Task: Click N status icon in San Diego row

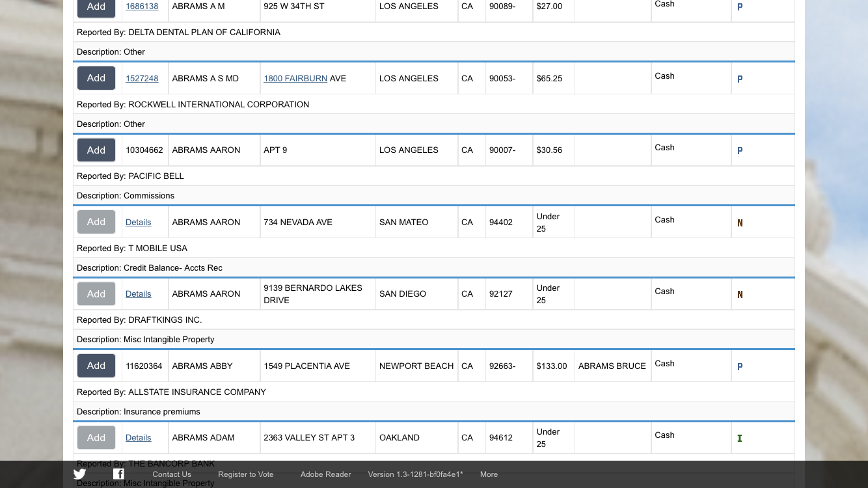Action: point(740,294)
